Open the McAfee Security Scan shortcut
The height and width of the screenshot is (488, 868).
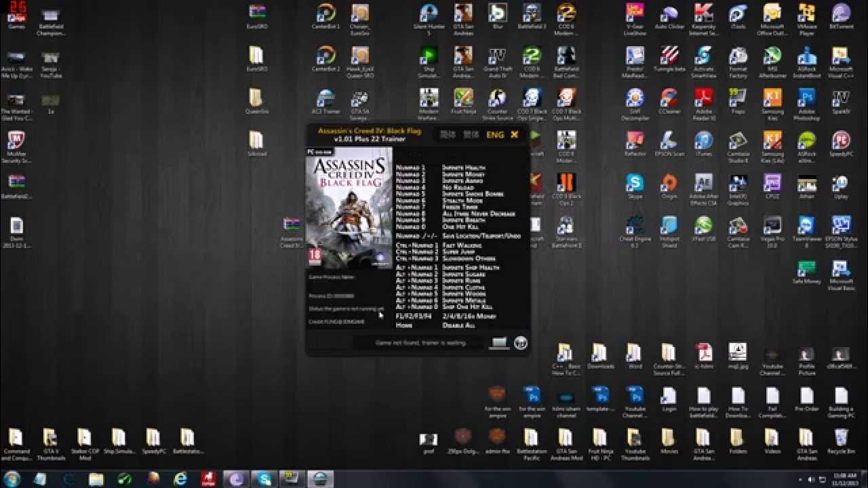tap(16, 147)
